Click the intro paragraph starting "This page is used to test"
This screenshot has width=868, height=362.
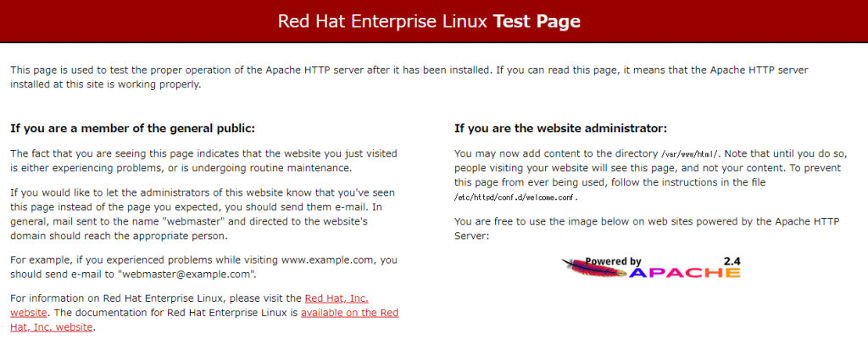(409, 77)
